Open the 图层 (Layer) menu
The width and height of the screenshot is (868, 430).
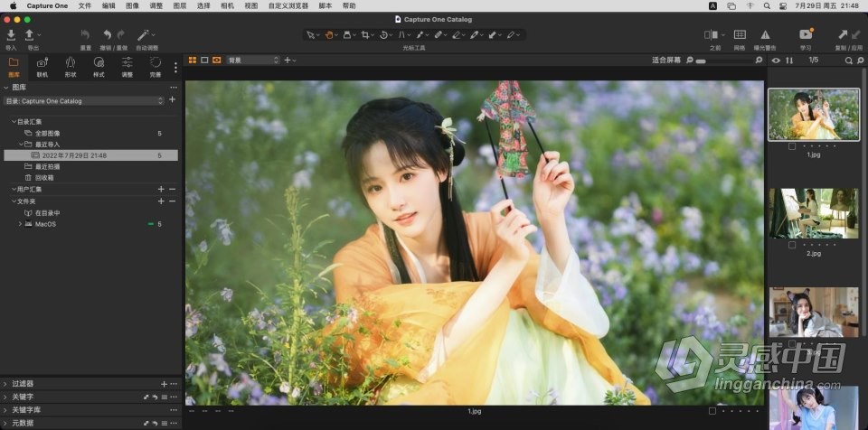tap(179, 5)
